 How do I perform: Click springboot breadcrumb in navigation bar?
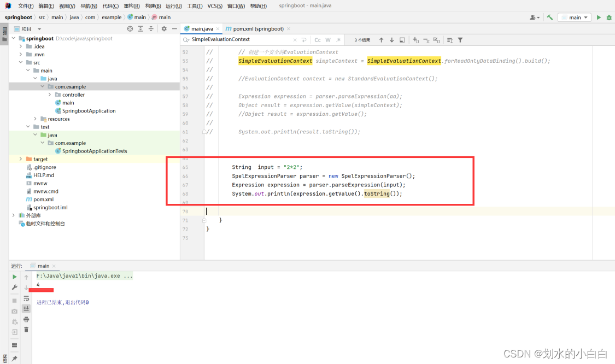19,17
